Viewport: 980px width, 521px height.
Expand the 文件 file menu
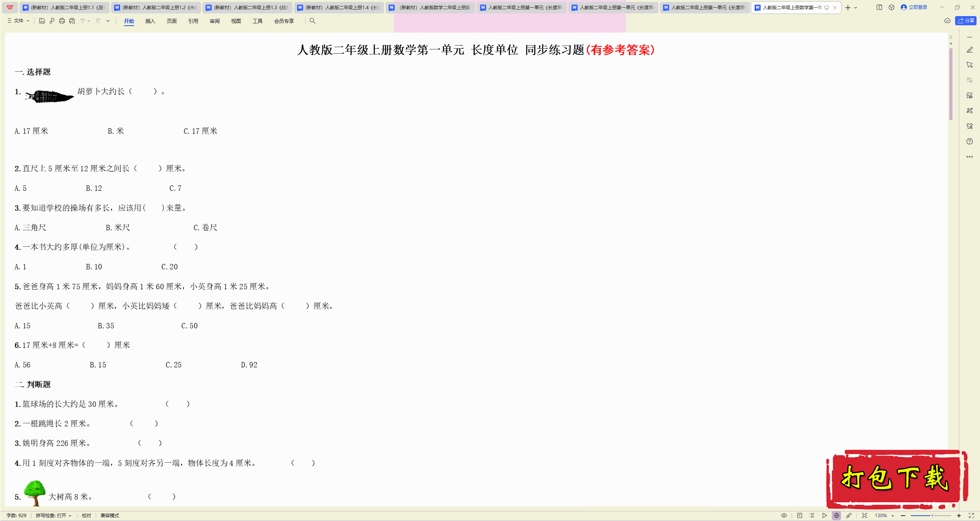click(18, 21)
